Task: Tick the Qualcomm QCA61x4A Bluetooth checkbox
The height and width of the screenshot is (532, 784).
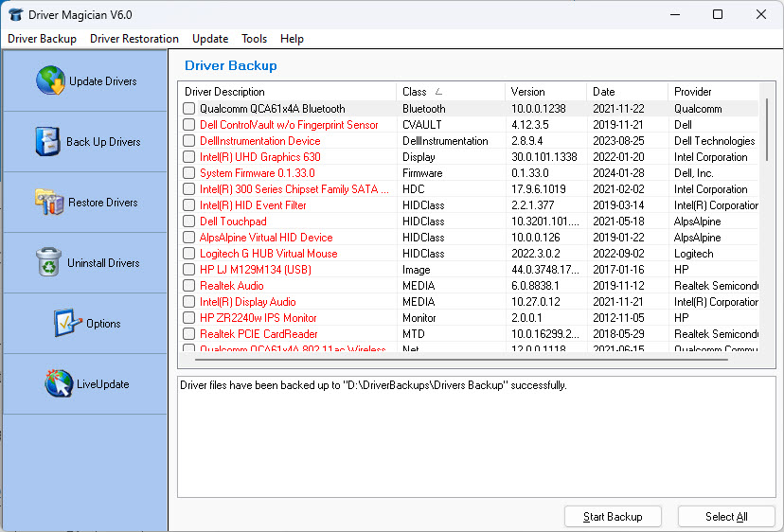Action: click(x=188, y=109)
